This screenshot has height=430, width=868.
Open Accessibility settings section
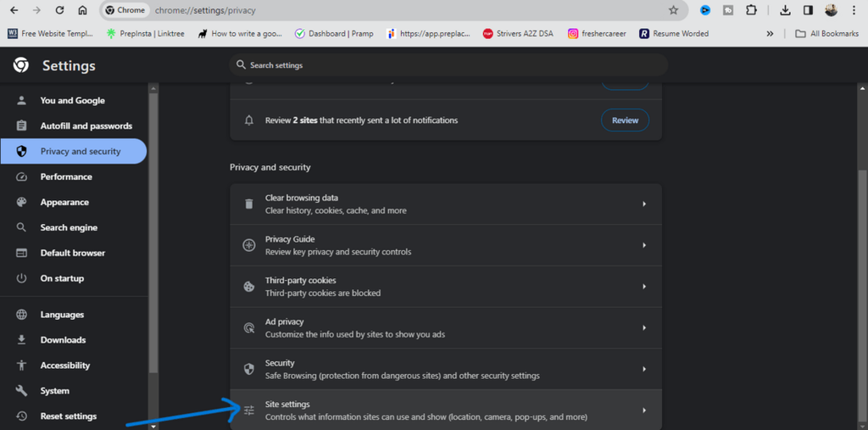(x=74, y=366)
